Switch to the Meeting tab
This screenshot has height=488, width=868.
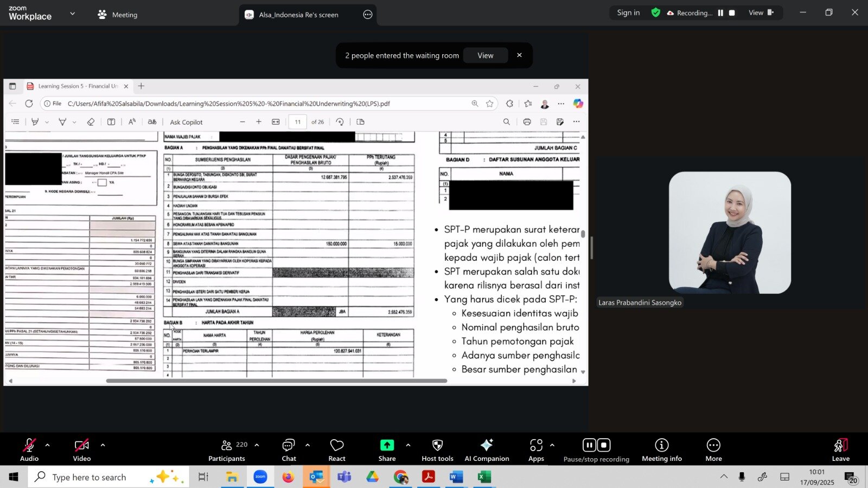coord(118,15)
